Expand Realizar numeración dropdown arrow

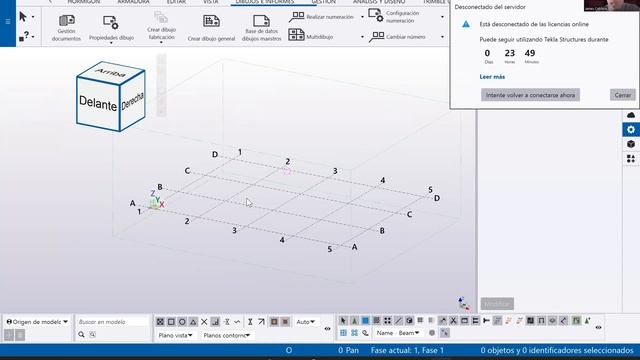tap(362, 17)
